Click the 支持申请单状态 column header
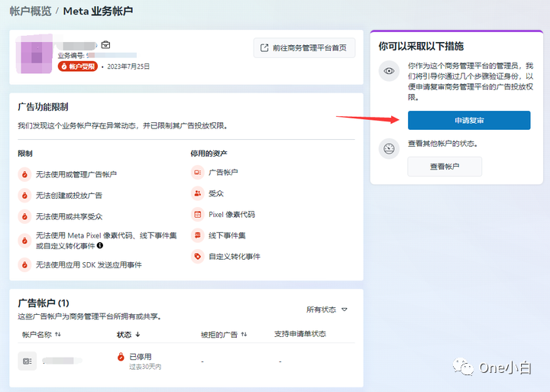The height and width of the screenshot is (392, 550). tap(300, 334)
